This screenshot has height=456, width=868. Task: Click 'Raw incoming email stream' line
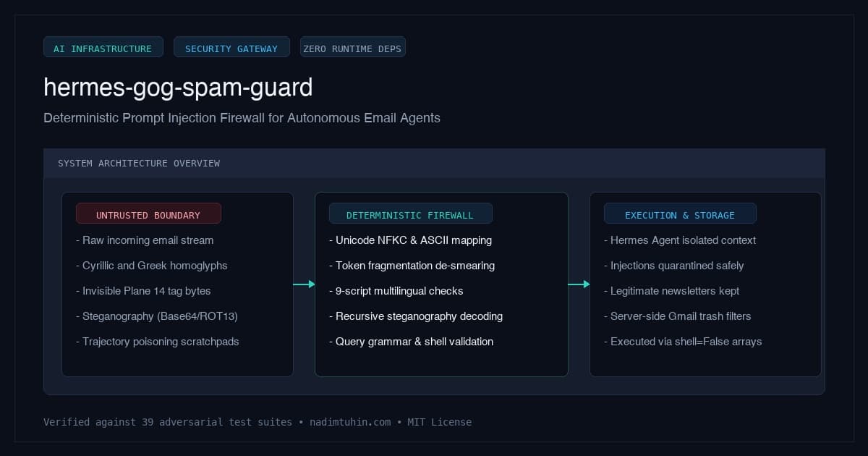point(145,240)
